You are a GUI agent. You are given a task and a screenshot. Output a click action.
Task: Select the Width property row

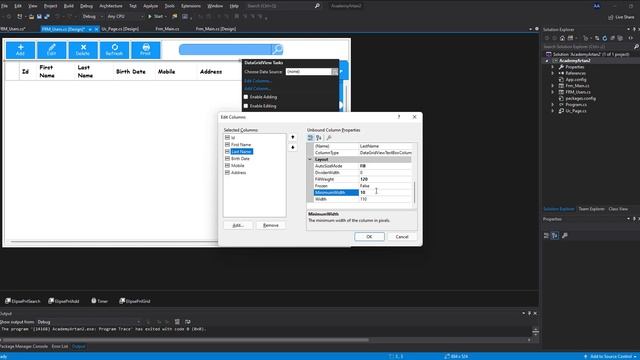(362, 199)
